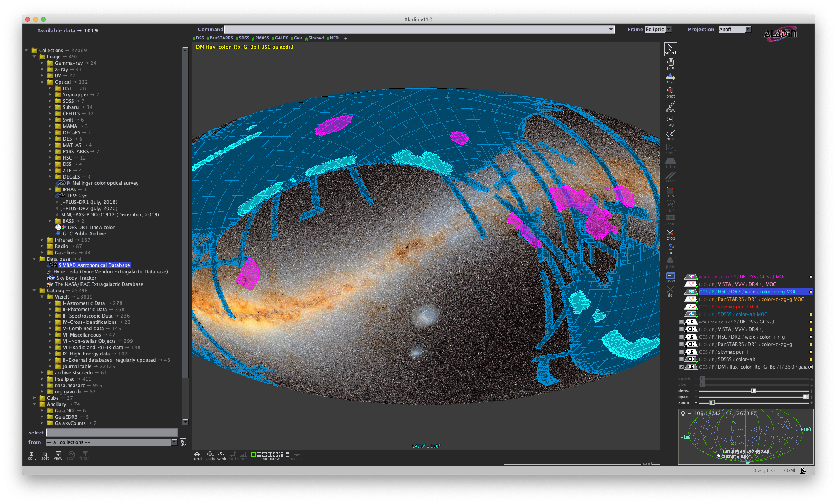Collapse the Collections tree root
Viewport: 837px width, 504px height.
tap(26, 50)
